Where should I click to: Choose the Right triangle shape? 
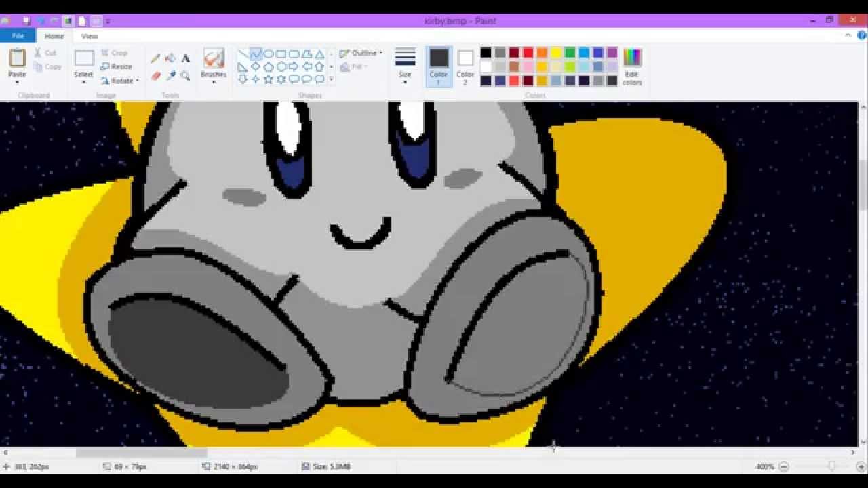click(243, 66)
